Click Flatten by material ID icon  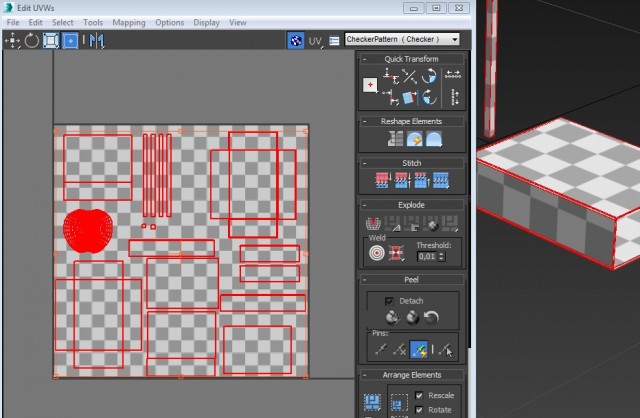coord(431,223)
